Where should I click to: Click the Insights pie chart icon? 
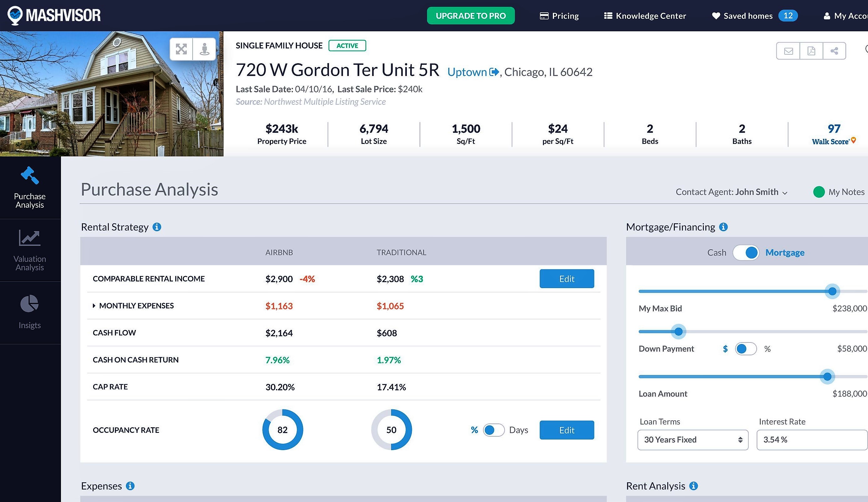click(x=30, y=303)
